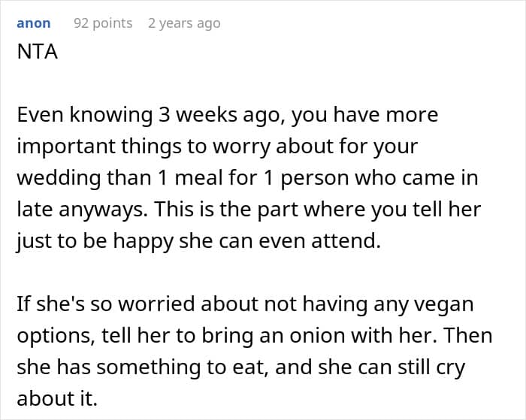Click the line starting Even knowing 3 weeks
The image size is (526, 420).
(x=228, y=115)
